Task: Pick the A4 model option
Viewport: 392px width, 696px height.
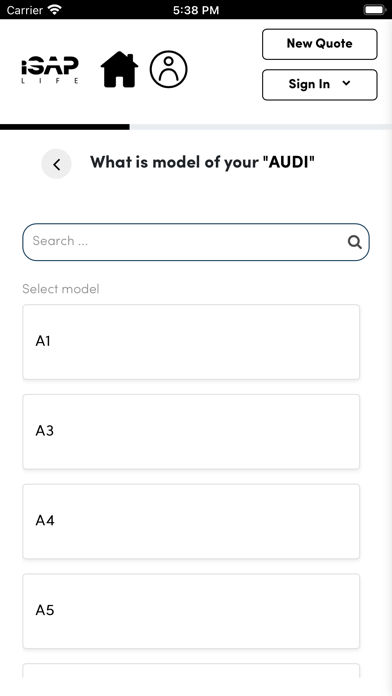Action: point(191,521)
